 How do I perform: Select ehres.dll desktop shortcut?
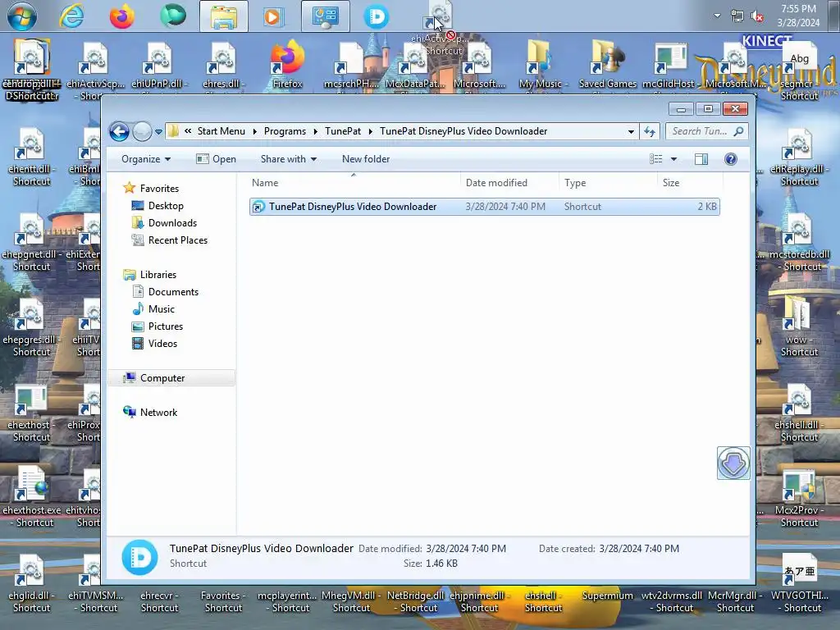click(223, 64)
